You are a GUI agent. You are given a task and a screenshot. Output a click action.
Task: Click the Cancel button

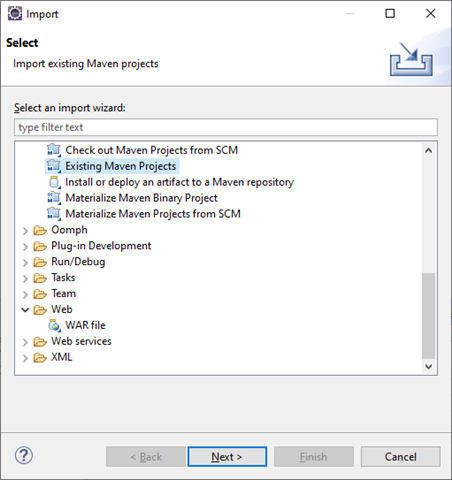click(400, 457)
